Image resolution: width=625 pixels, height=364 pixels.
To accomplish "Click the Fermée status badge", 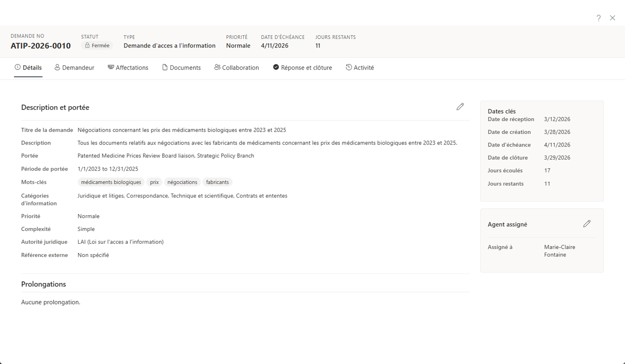I will click(97, 46).
